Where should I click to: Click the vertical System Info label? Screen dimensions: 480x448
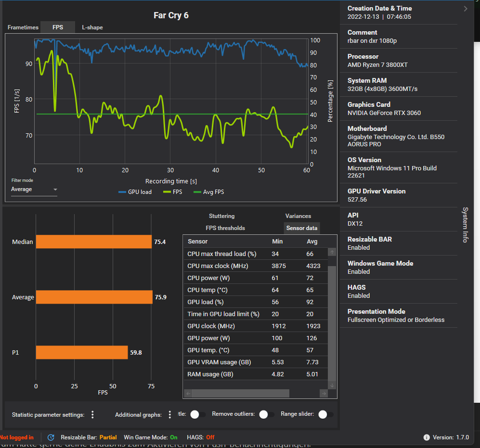point(465,225)
